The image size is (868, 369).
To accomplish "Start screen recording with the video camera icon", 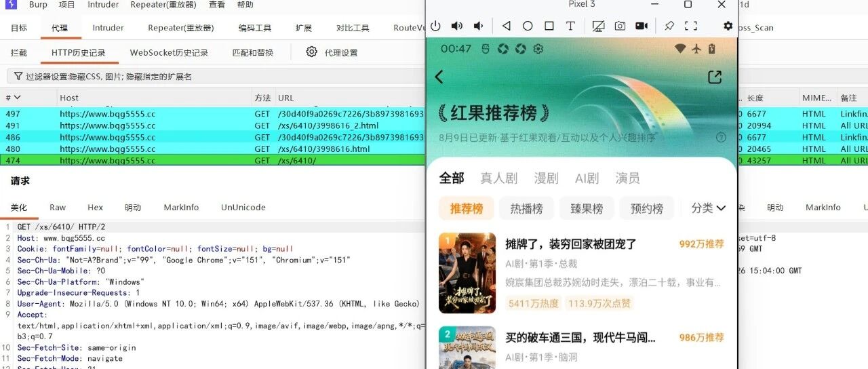I will pyautogui.click(x=642, y=26).
